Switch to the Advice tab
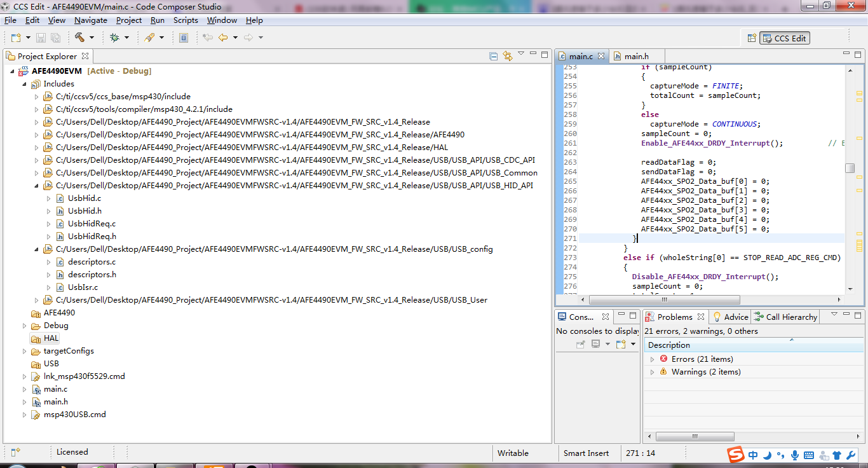 tap(730, 317)
